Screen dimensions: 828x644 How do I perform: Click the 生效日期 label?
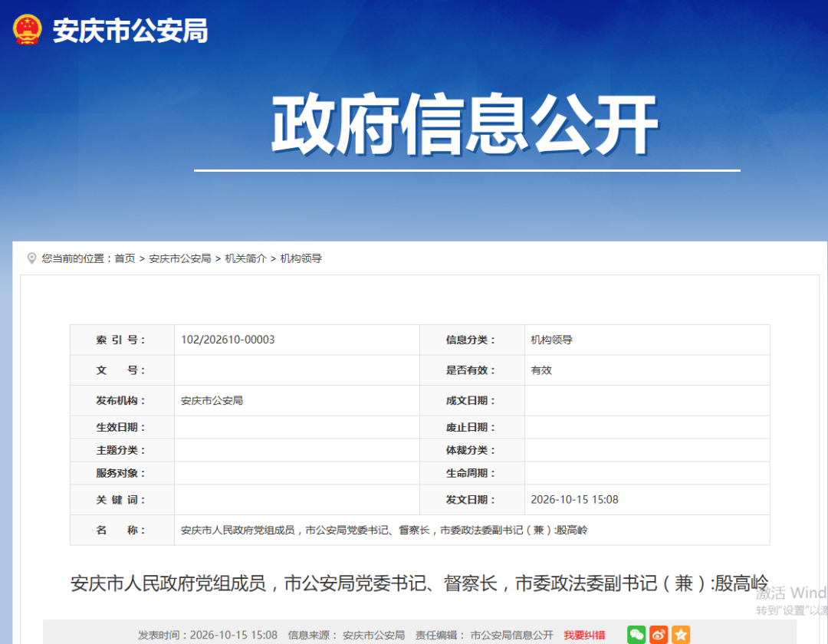pos(120,427)
